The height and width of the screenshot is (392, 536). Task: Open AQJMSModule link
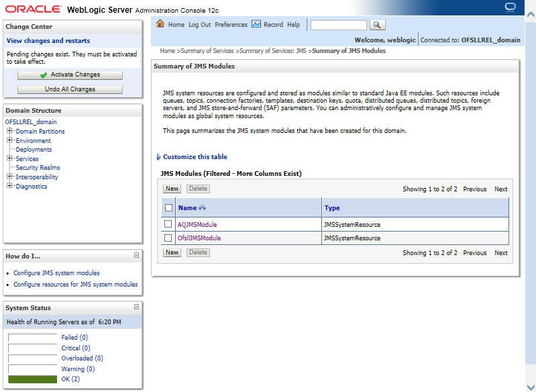(x=197, y=225)
